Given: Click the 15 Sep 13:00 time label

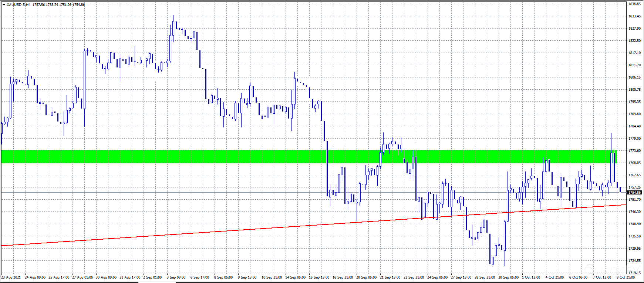Looking at the screenshot, I should point(319,277).
